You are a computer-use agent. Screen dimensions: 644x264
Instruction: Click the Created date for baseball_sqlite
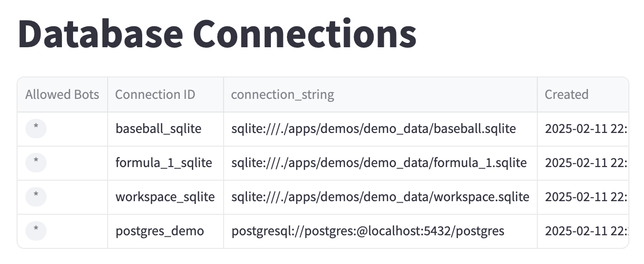click(x=583, y=129)
